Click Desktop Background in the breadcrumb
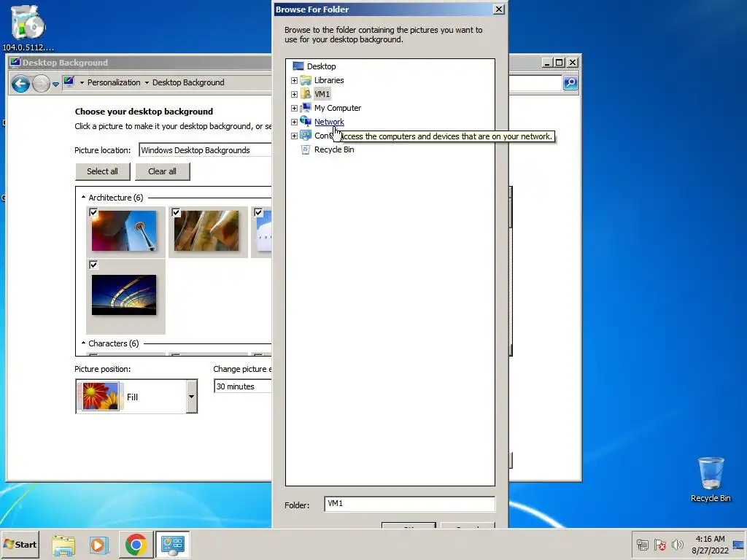 coord(188,82)
